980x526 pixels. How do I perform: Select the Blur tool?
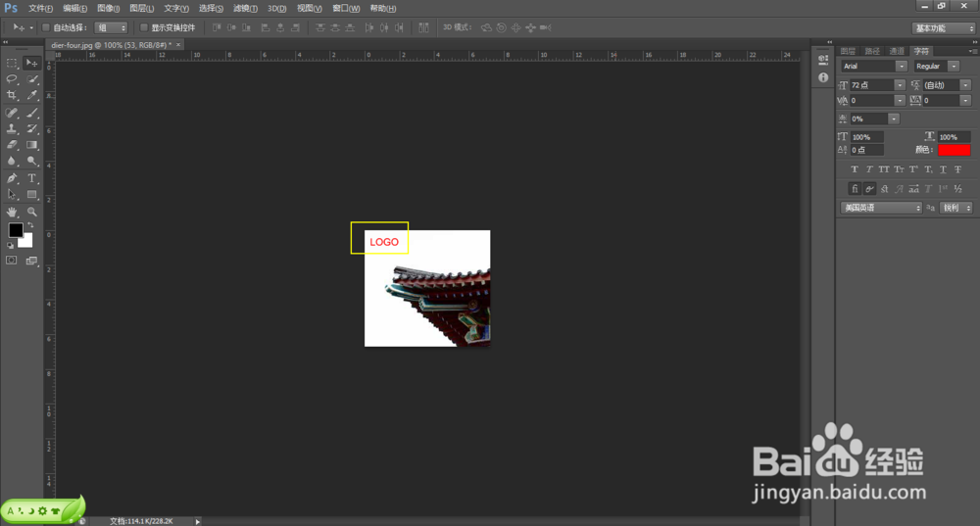(x=12, y=162)
